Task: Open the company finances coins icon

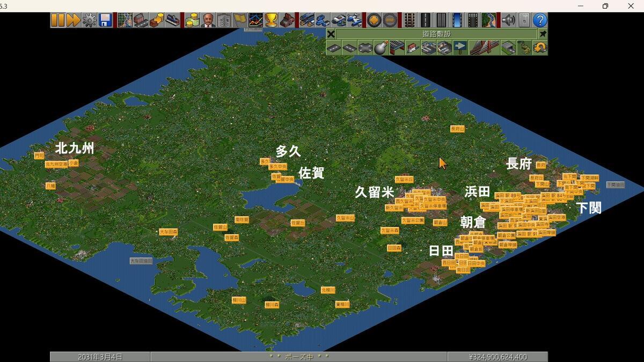Action: (x=192, y=20)
